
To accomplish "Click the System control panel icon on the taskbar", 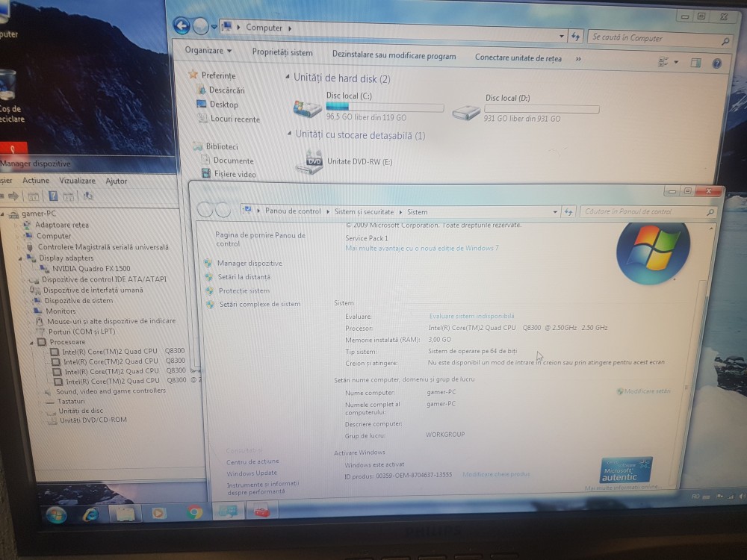I will (228, 512).
